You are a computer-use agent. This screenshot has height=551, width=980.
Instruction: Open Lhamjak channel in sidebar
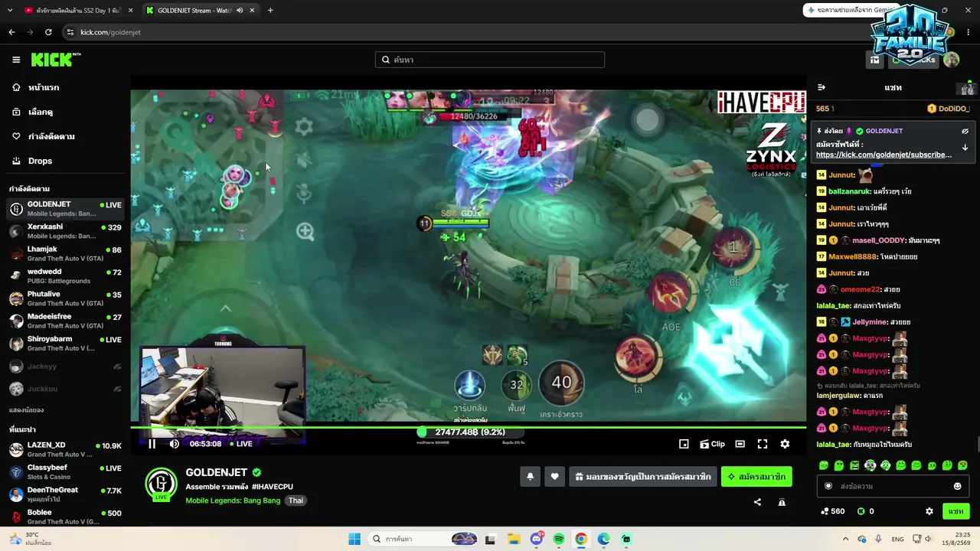point(64,254)
